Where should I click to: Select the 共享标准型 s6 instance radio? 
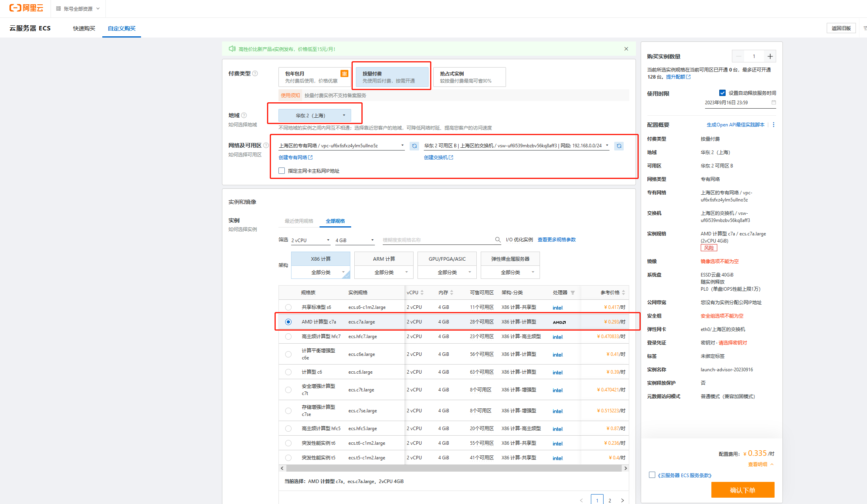(288, 307)
